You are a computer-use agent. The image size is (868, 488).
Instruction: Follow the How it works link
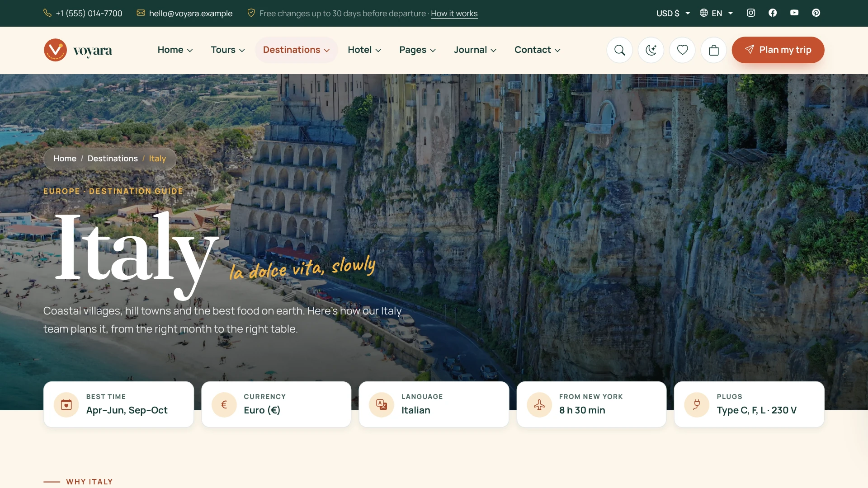click(454, 14)
